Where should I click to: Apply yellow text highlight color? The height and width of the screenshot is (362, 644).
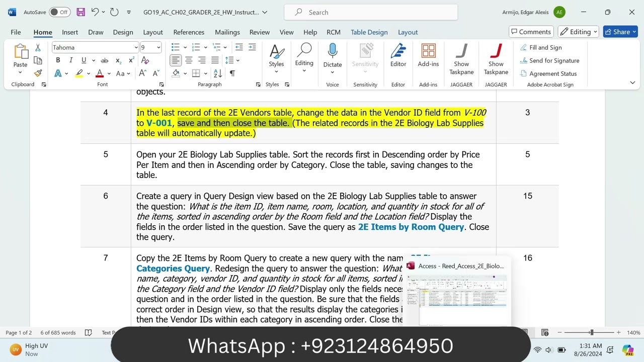tap(79, 73)
